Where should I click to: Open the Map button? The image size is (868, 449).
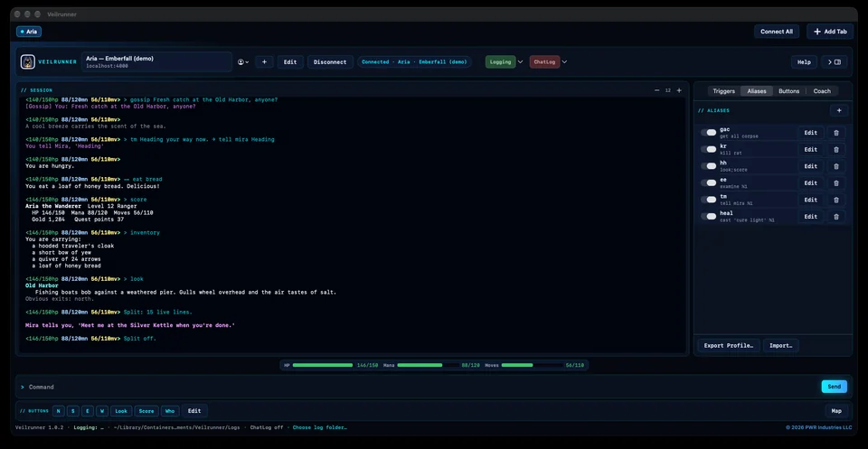tap(835, 411)
